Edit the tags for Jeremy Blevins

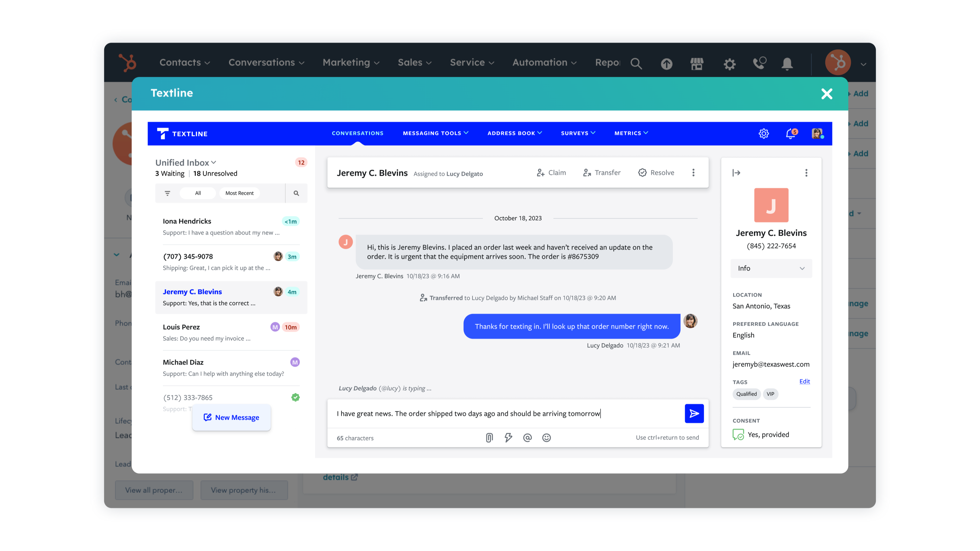click(x=805, y=381)
